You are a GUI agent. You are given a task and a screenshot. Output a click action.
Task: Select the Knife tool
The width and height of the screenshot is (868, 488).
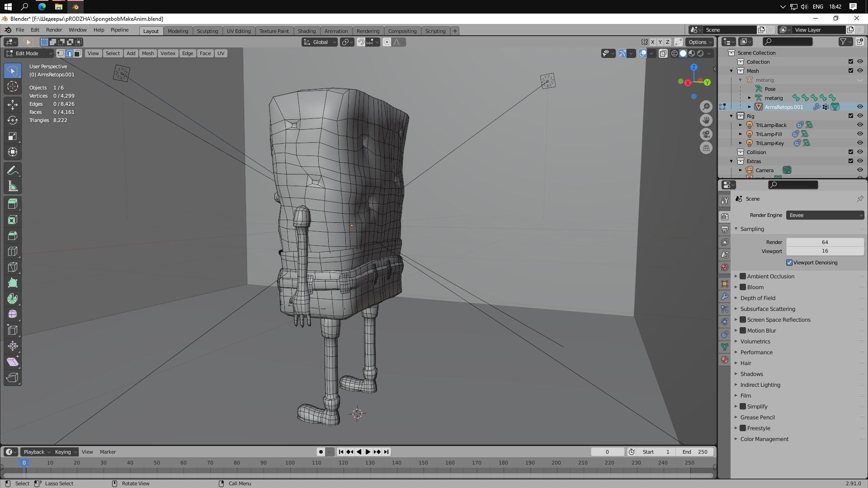13,267
